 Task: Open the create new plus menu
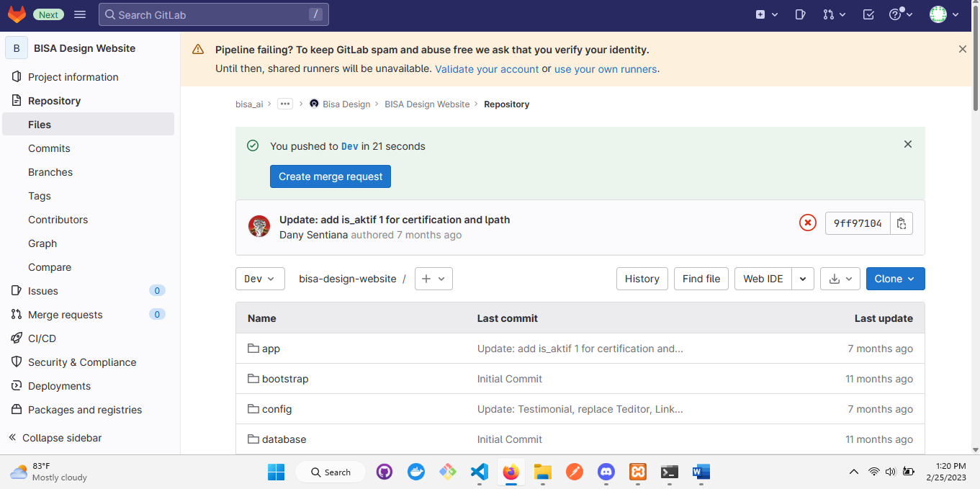coord(767,14)
